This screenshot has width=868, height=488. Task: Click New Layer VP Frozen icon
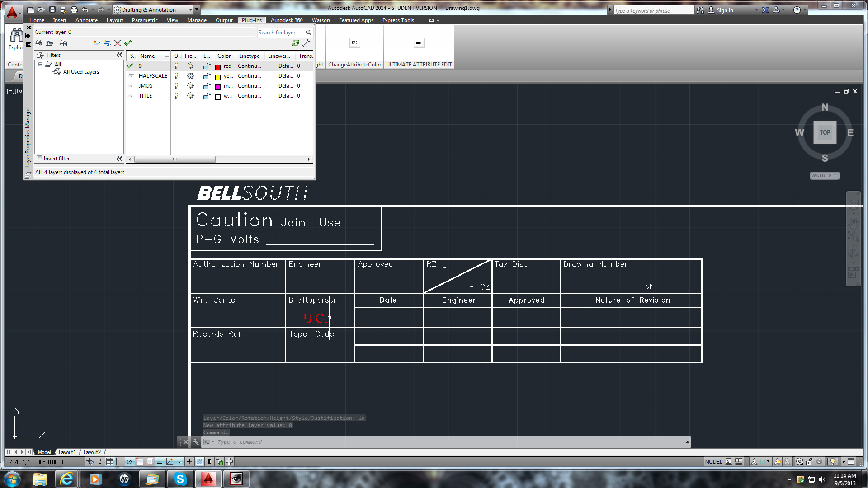point(107,43)
